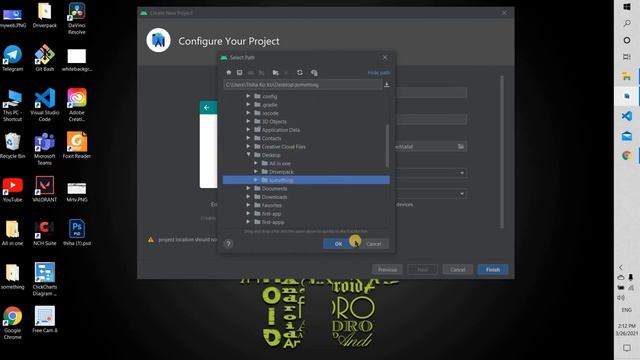Select the NCH Suite desktop icon

click(44, 233)
